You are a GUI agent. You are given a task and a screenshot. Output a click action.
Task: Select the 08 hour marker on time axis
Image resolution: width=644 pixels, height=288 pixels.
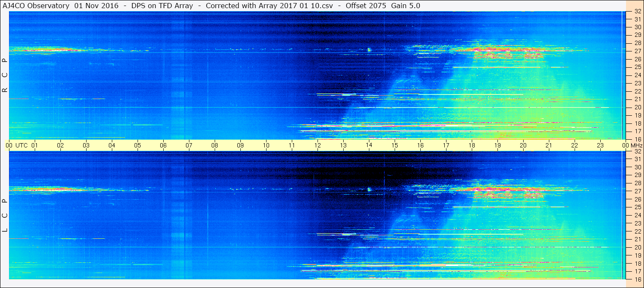click(215, 145)
